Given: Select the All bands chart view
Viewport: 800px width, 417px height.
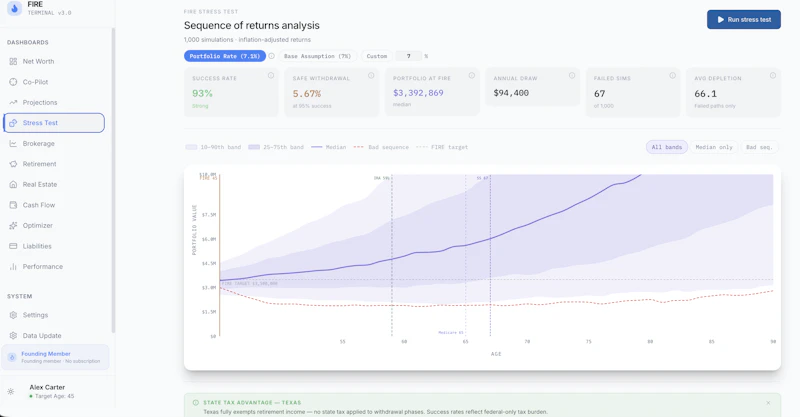Looking at the screenshot, I should coord(666,147).
